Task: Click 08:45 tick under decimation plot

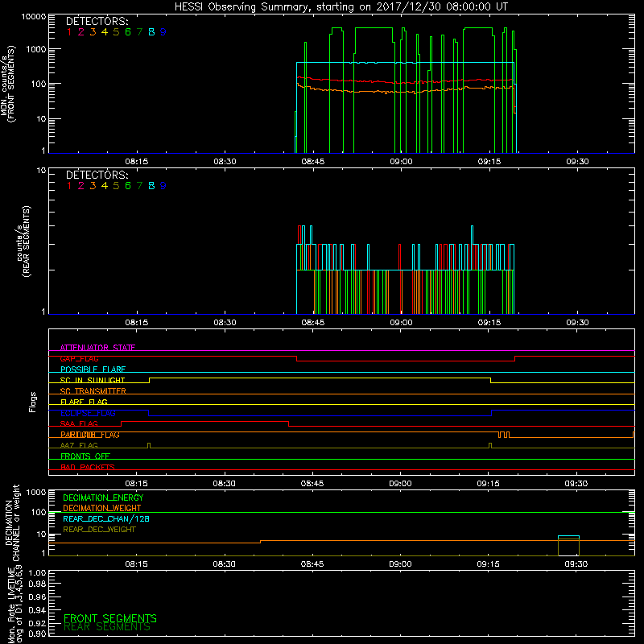Action: click(x=312, y=564)
